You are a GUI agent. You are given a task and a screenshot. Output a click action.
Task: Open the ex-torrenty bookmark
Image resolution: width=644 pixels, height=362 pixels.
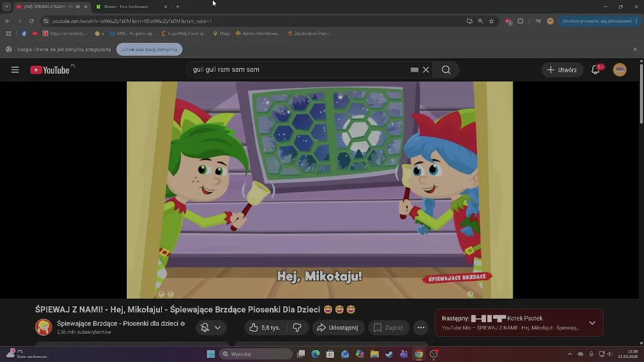pos(65,34)
